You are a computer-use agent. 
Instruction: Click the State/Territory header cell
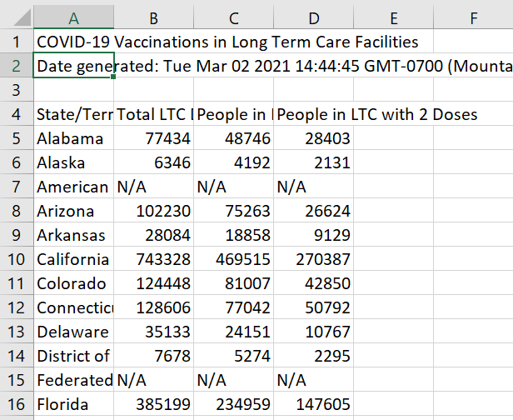pos(73,114)
